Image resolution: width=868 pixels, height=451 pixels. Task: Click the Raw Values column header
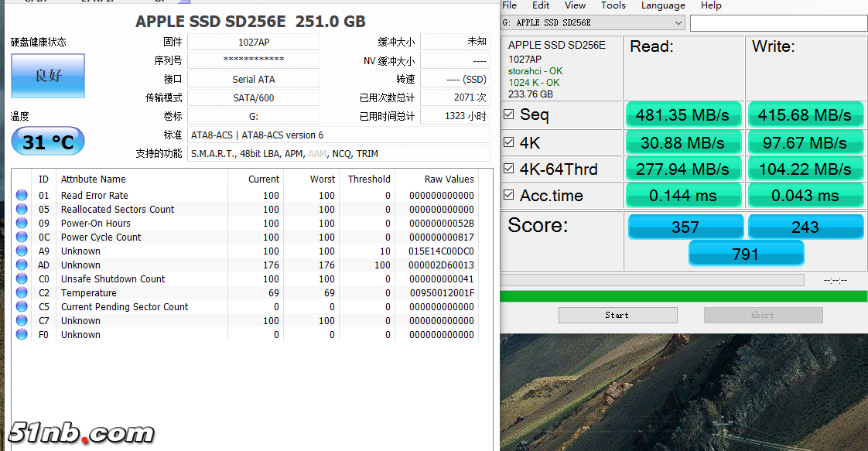[x=449, y=179]
